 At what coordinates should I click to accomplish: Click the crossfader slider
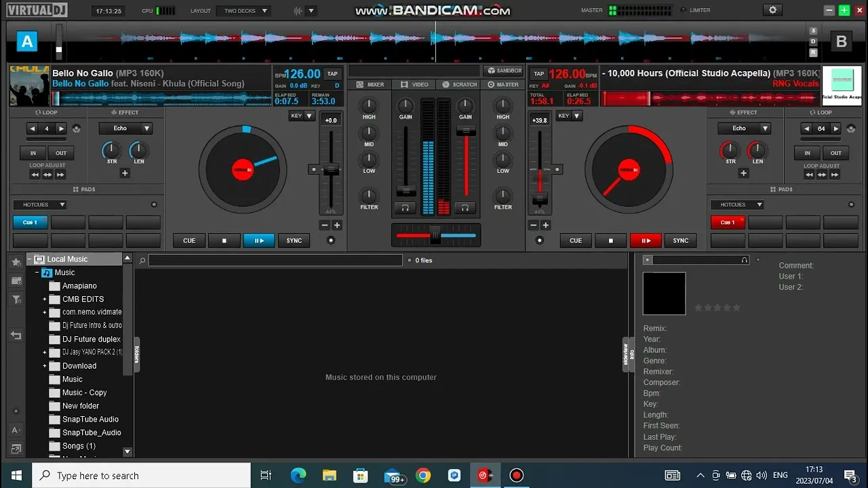tap(435, 235)
